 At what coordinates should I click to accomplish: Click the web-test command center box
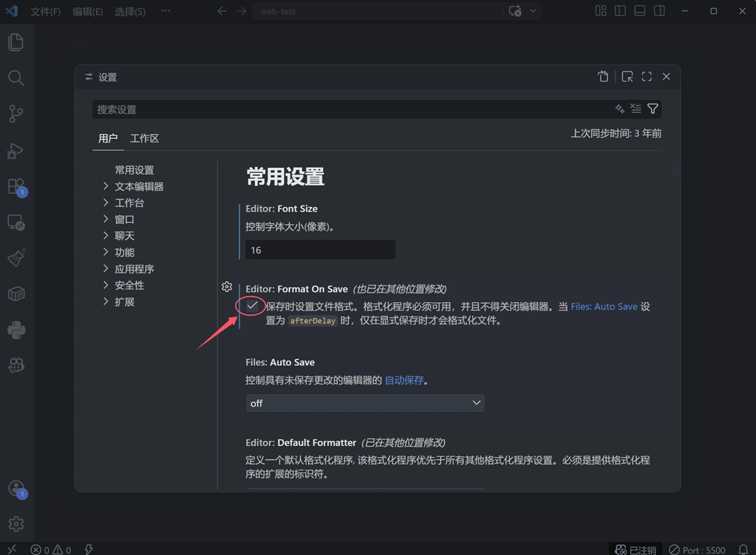point(378,11)
